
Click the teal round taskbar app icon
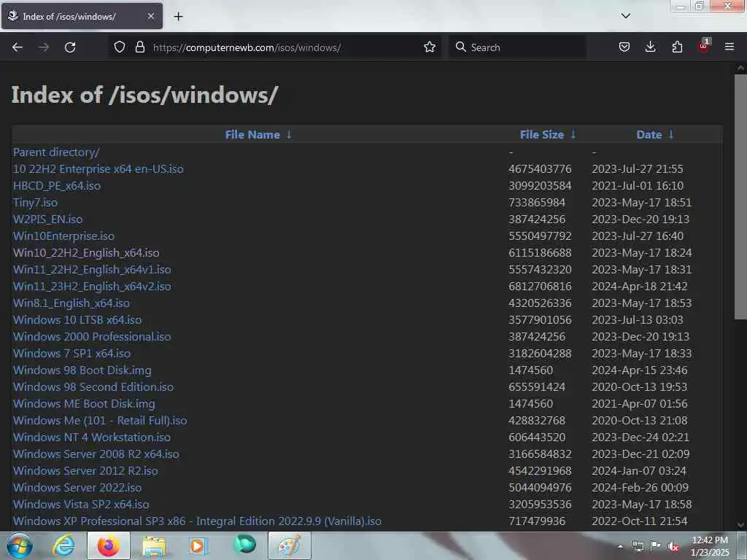tap(244, 545)
